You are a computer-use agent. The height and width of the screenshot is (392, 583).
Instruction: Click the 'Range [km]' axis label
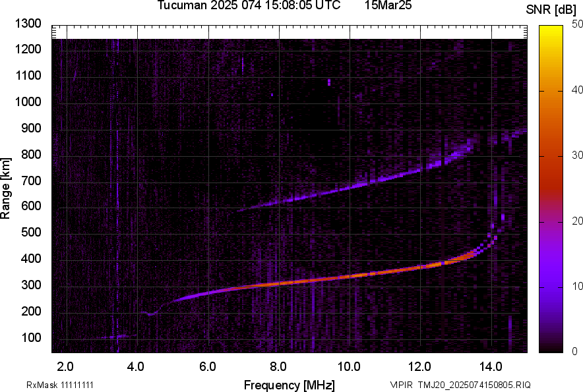coord(5,188)
